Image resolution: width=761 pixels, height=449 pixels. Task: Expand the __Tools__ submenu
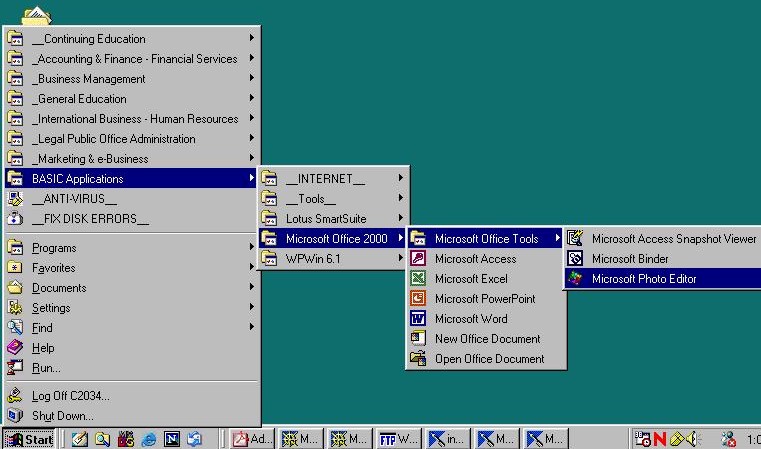coord(332,199)
